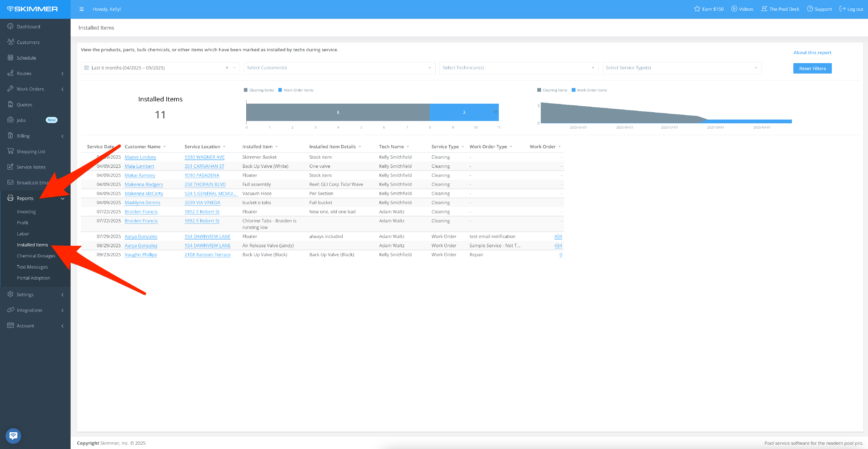The image size is (868, 449).
Task: Click the Dashboard gauge icon in sidebar
Action: tap(10, 26)
